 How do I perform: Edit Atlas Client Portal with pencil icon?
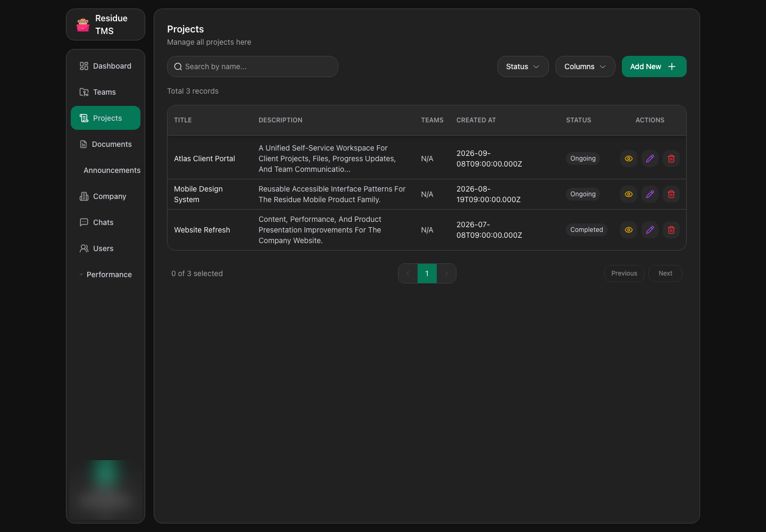(650, 159)
